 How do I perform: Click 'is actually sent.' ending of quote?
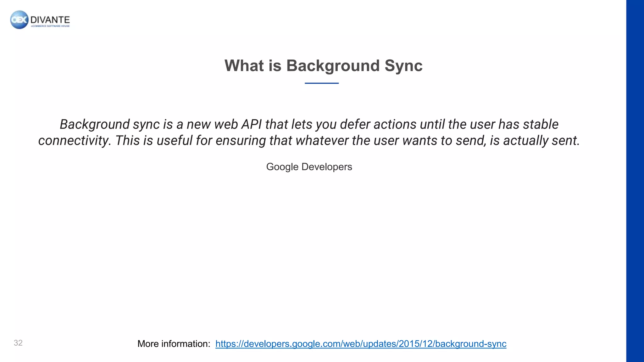(x=535, y=140)
